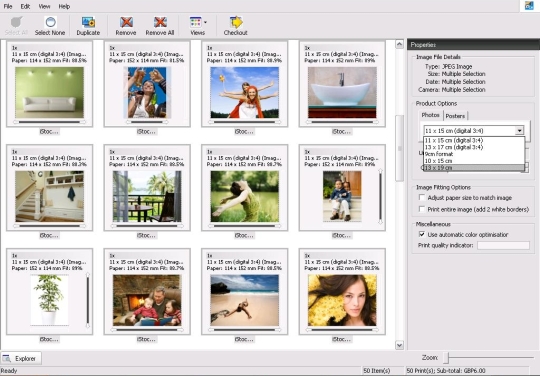Click the photo list scrollbar thumb
The image size is (540, 376).
[399, 148]
